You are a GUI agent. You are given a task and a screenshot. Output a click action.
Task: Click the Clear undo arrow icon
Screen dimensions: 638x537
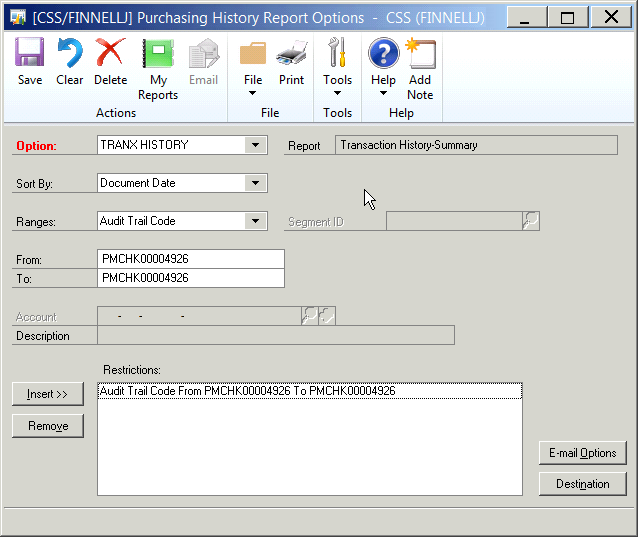click(x=70, y=52)
